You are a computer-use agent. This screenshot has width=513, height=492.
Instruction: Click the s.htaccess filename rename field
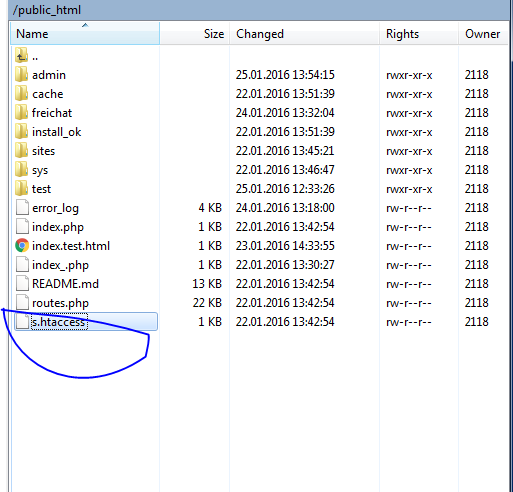[59, 322]
